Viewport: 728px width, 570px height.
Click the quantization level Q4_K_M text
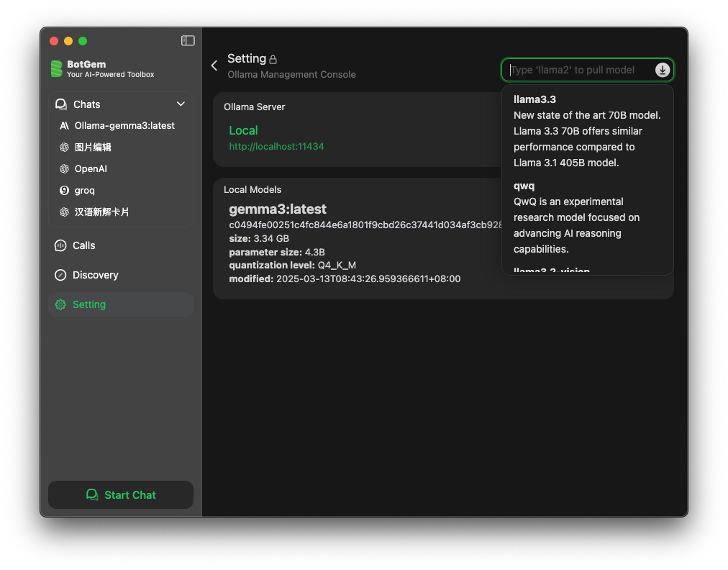coord(293,266)
